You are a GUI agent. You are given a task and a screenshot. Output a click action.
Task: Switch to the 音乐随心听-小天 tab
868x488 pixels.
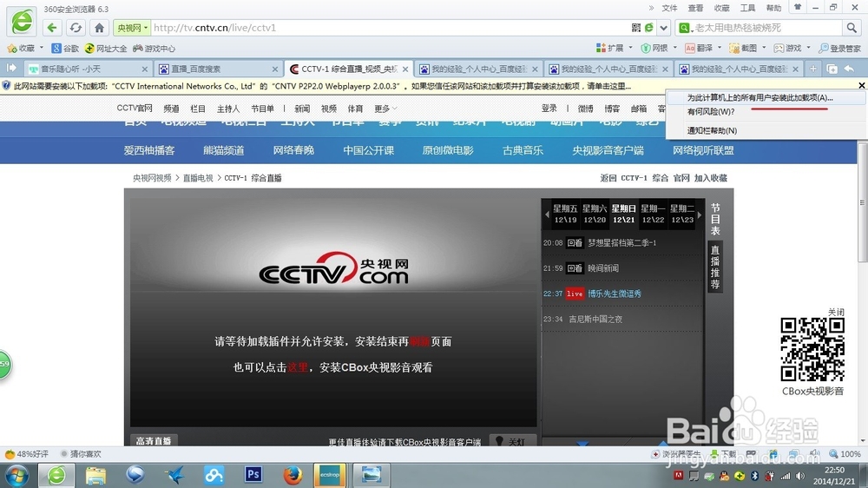click(x=89, y=69)
